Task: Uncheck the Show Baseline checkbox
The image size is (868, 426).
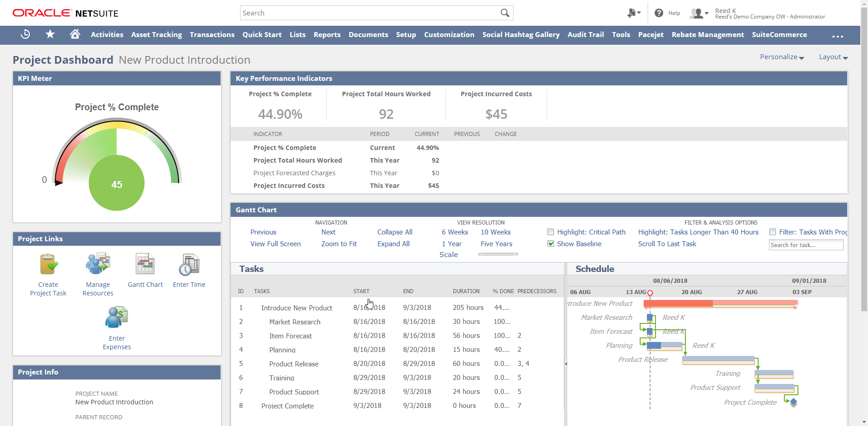Action: (x=551, y=244)
